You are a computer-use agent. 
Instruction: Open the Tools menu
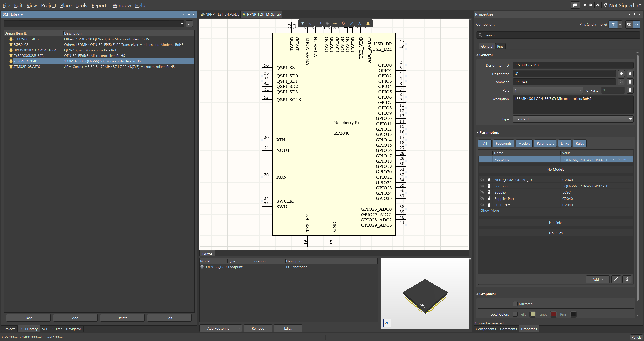pyautogui.click(x=81, y=5)
